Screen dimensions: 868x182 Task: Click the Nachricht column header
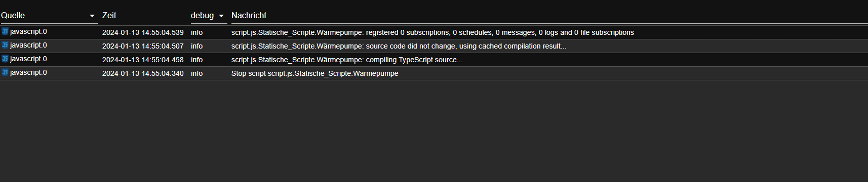click(x=249, y=16)
